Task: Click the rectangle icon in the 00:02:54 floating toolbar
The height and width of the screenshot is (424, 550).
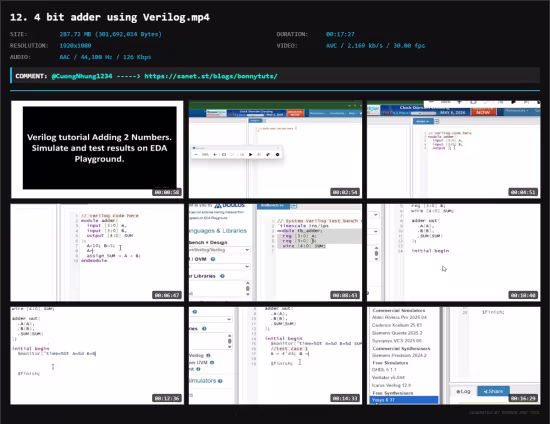Action: point(224,154)
